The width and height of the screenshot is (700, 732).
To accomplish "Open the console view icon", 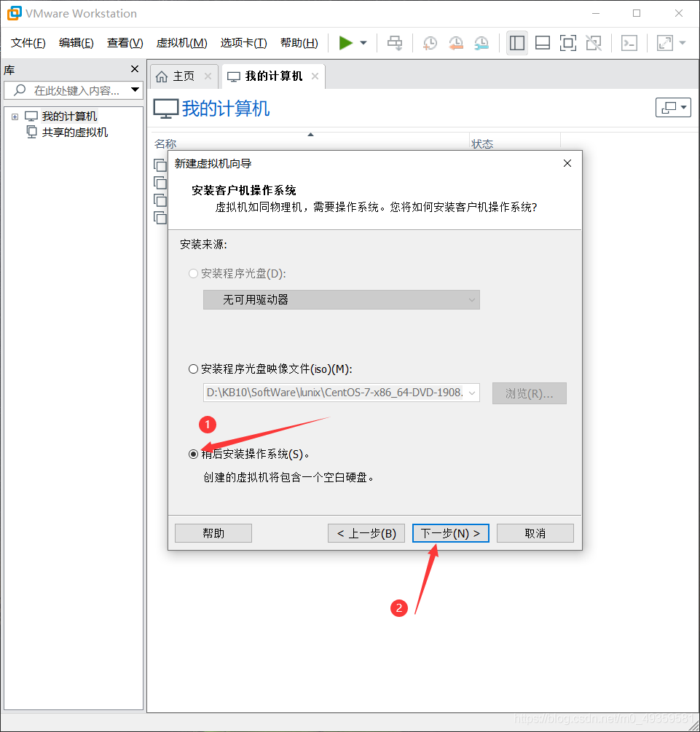I will point(629,43).
